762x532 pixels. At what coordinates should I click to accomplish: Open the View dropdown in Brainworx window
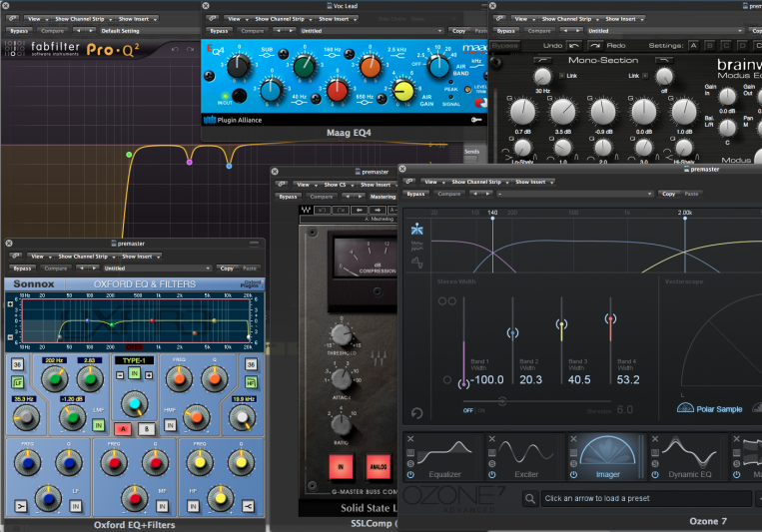pyautogui.click(x=523, y=19)
